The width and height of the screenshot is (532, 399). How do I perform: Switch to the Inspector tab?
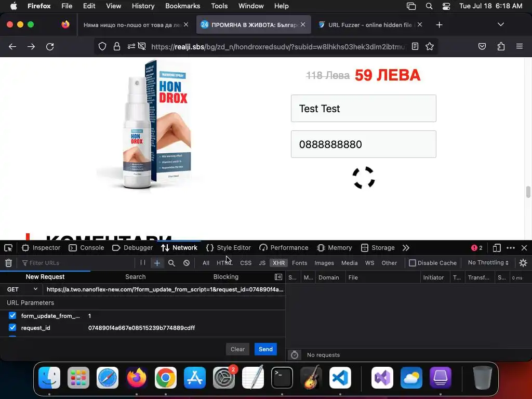41,248
